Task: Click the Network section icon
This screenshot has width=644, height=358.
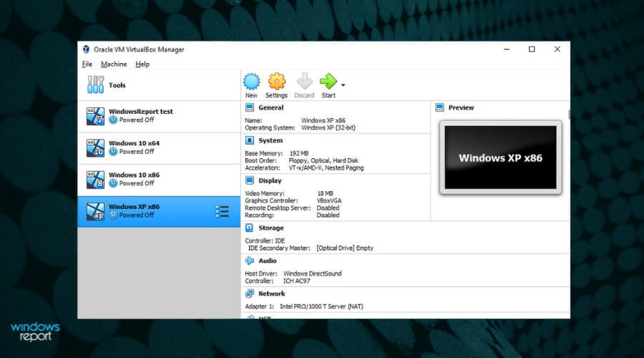Action: tap(249, 294)
